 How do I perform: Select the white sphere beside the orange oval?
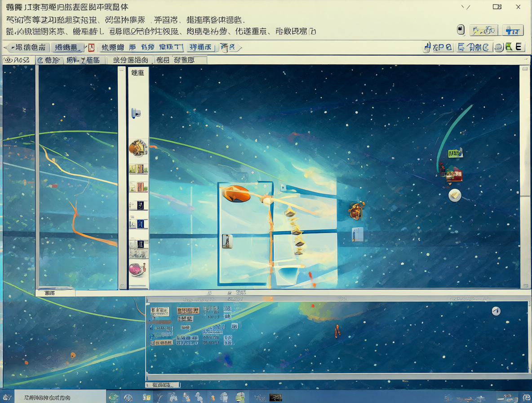[267, 200]
